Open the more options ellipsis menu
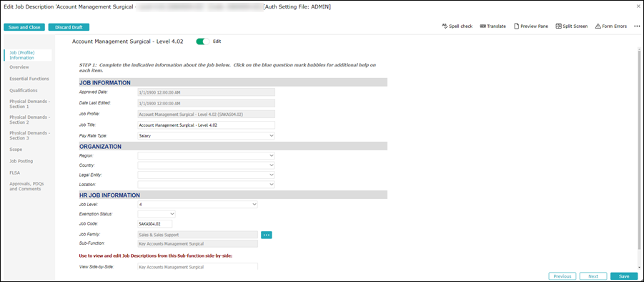 click(x=637, y=26)
